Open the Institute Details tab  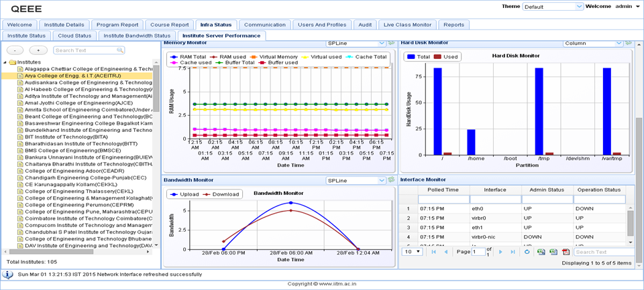(x=64, y=25)
